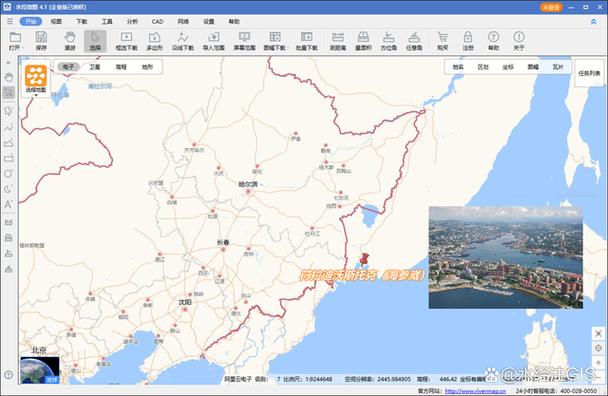This screenshot has height=396, width=608.
Task: Click the 批量下载 batch download icon
Action: (306, 37)
